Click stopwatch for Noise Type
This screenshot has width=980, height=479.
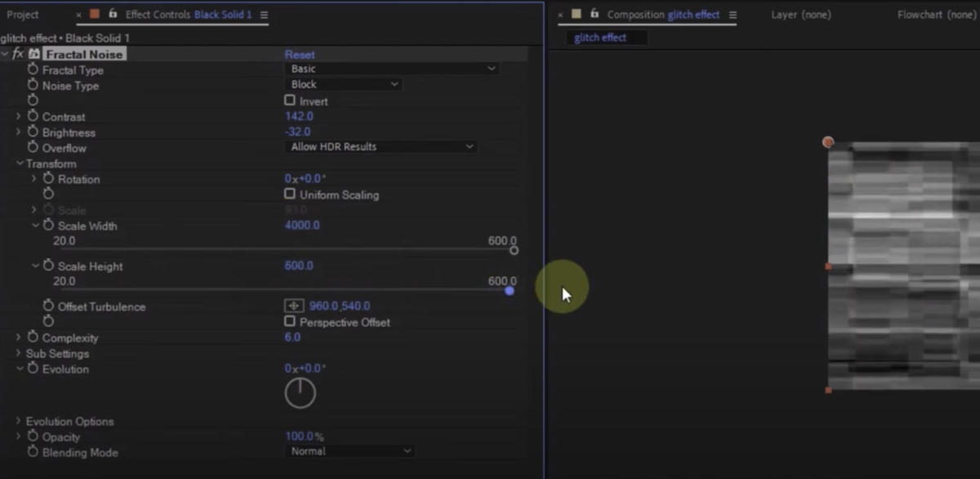(33, 85)
